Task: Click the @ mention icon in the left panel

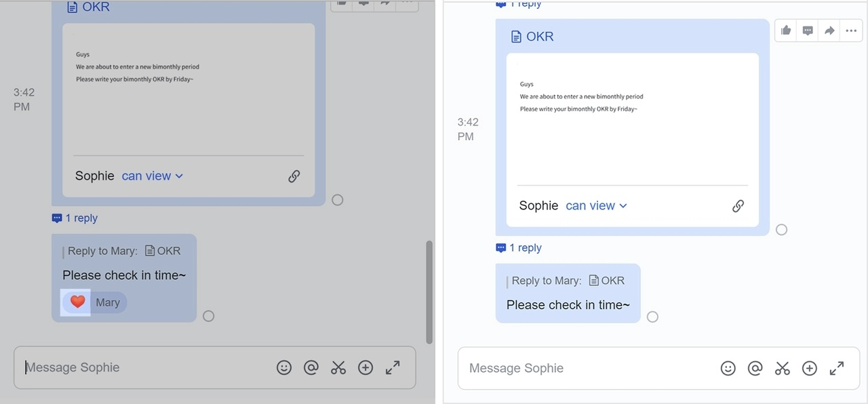Action: tap(311, 367)
